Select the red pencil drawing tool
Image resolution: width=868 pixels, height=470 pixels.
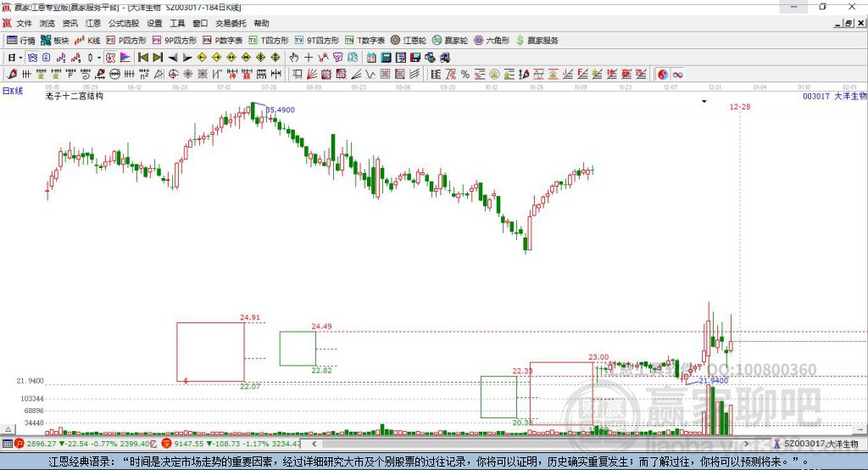click(x=12, y=75)
